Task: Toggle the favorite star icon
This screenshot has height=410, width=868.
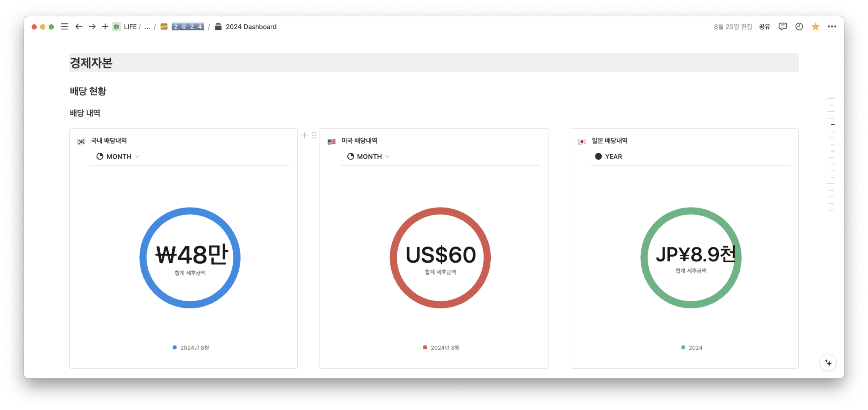Action: coord(815,27)
